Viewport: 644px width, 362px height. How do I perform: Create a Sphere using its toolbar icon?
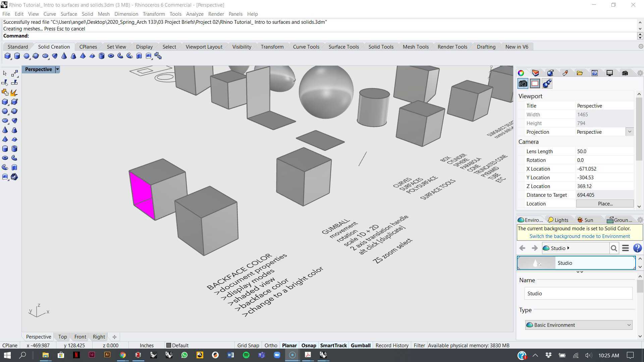[26, 56]
